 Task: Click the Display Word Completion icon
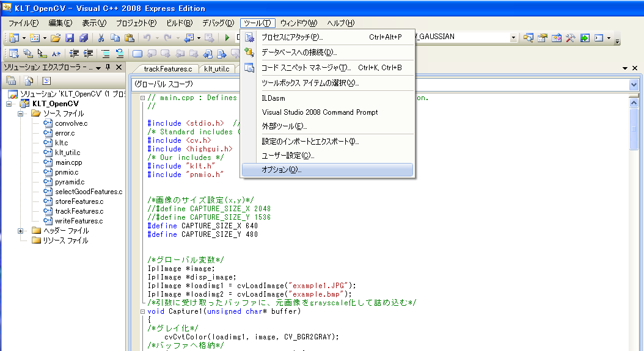[x=56, y=53]
